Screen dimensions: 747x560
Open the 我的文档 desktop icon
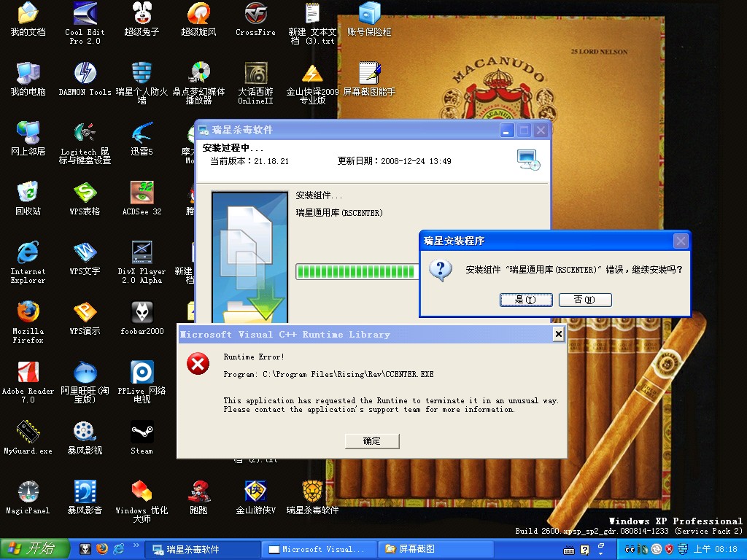[x=28, y=19]
